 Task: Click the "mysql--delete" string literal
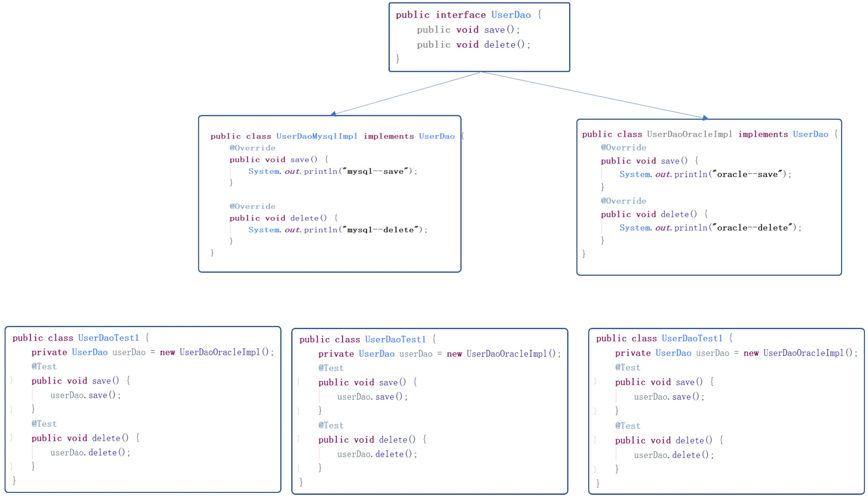tap(381, 230)
